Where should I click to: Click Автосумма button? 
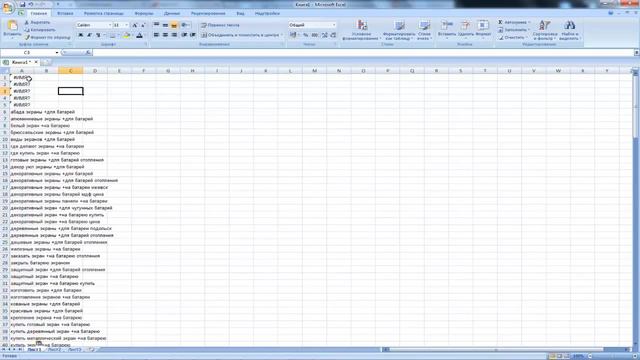514,22
